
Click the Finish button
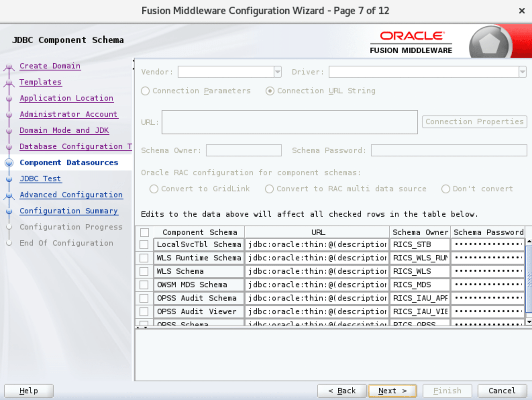[x=447, y=391]
